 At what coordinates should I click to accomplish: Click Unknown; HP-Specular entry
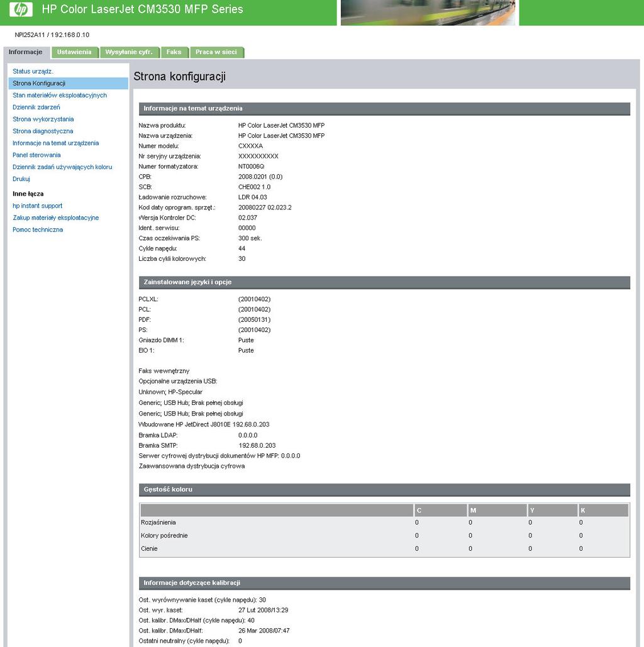170,392
